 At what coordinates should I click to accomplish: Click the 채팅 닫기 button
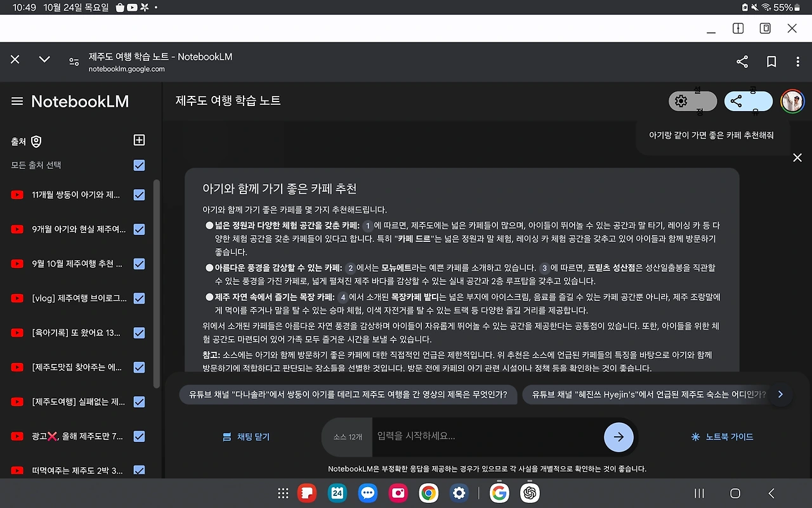click(x=246, y=437)
